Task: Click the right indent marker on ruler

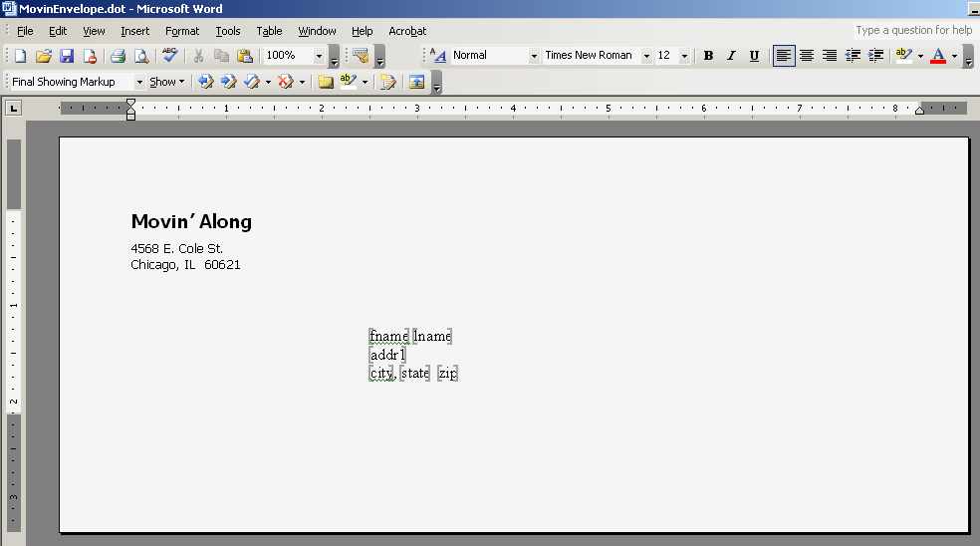Action: [x=919, y=111]
